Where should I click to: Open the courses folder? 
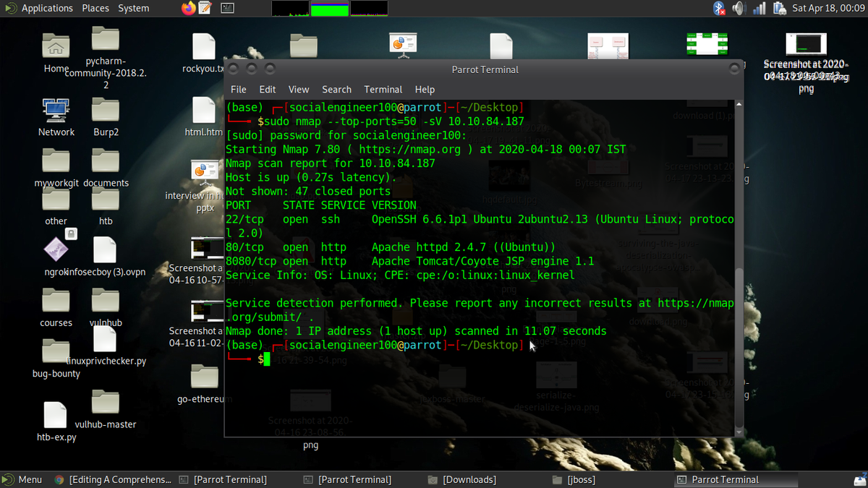coord(56,309)
